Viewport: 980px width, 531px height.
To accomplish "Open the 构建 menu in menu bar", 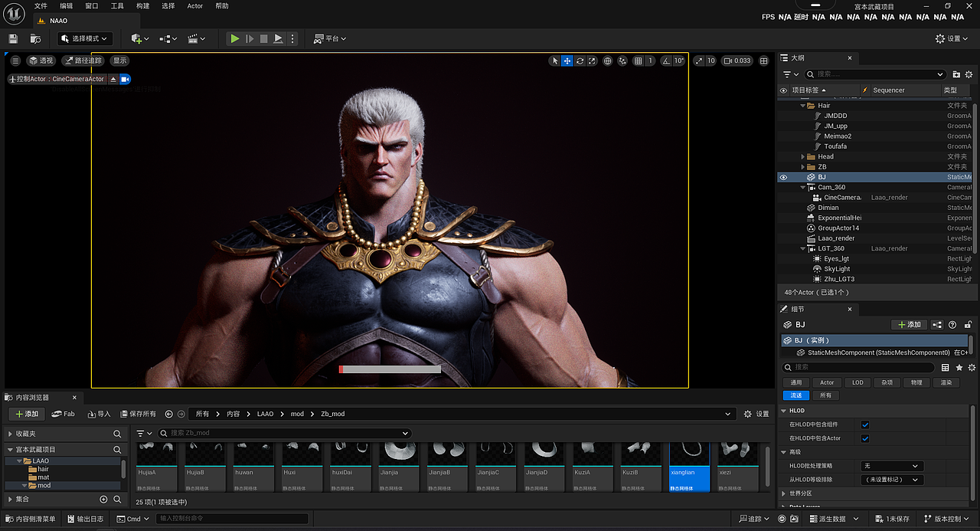I will [142, 6].
